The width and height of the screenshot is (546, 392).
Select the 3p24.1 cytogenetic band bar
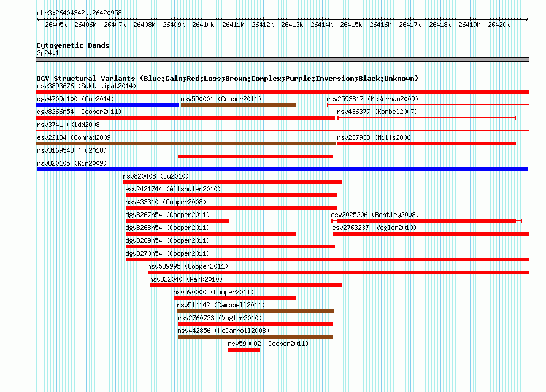[x=282, y=60]
